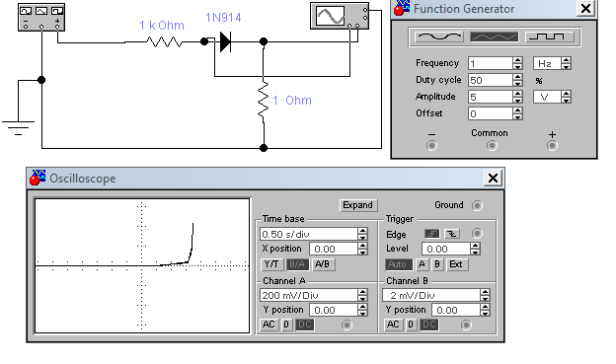This screenshot has height=364, width=616.
Task: Click the Time base 0.50 s/div field
Action: click(309, 234)
